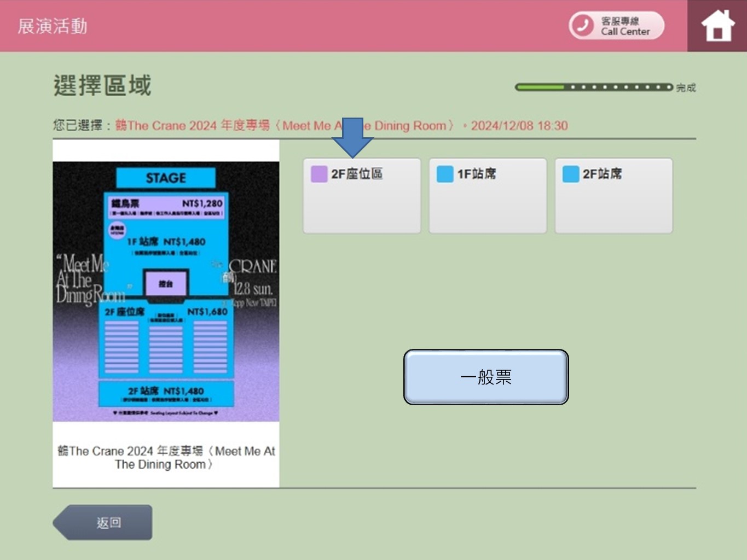Click the STAGE label on seating map
Screen dimensions: 747x560
point(166,178)
